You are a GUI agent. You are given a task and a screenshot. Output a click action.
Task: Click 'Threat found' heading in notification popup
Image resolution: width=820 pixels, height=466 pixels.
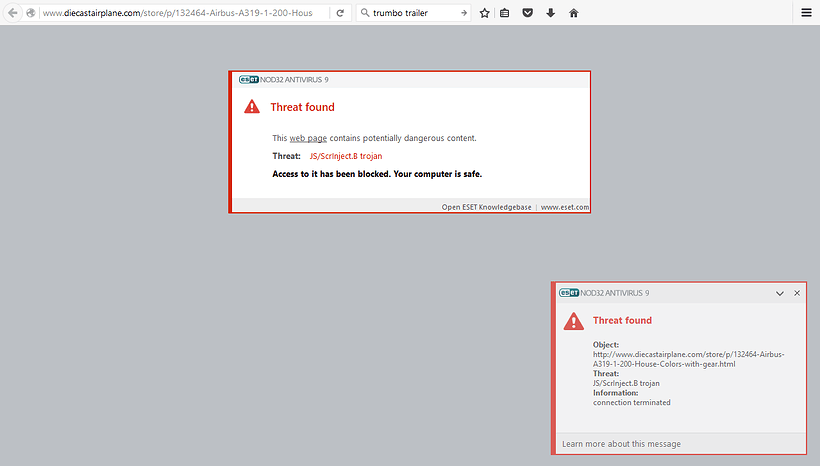click(x=622, y=320)
